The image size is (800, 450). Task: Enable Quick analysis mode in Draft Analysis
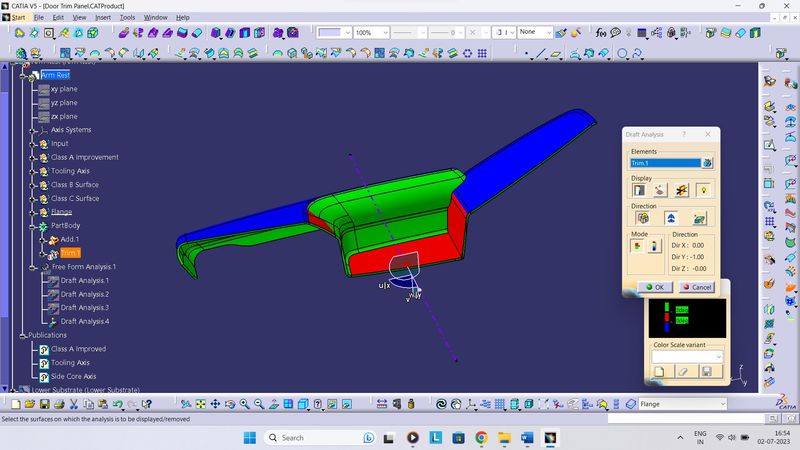637,246
